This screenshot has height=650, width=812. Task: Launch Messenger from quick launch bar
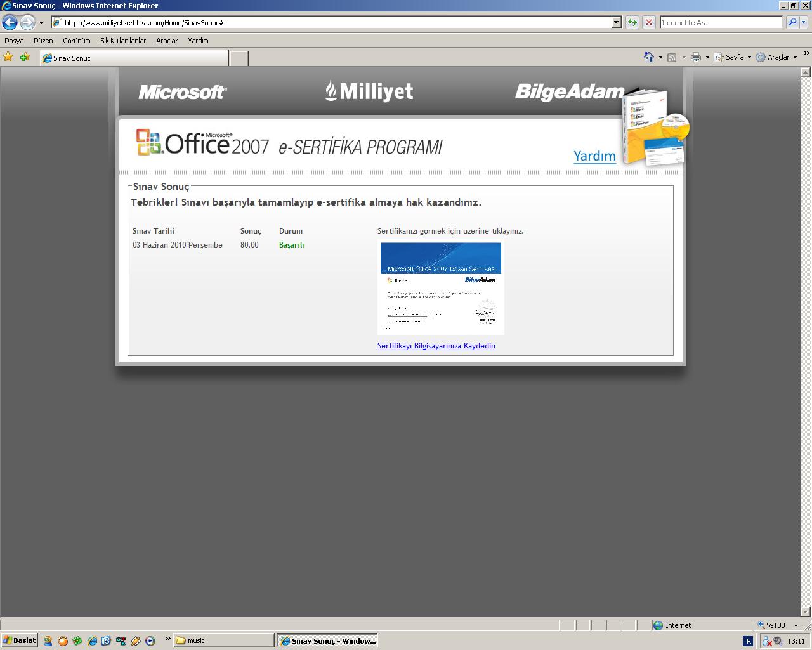point(48,641)
